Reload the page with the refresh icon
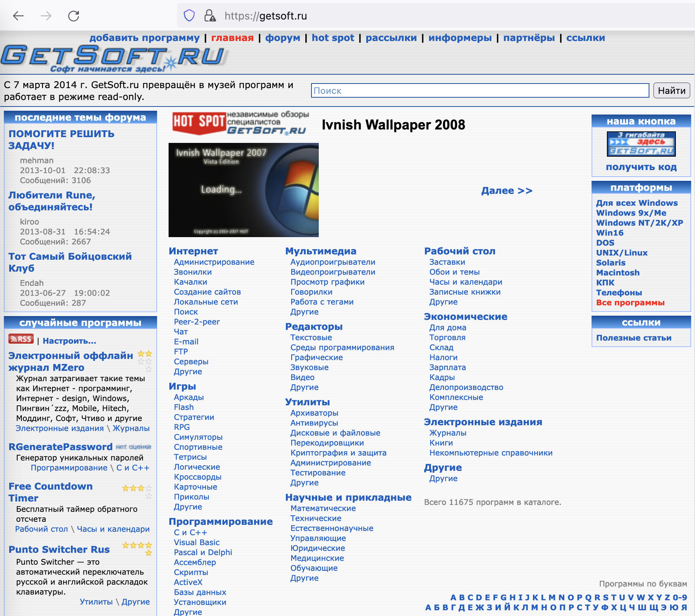 74,16
